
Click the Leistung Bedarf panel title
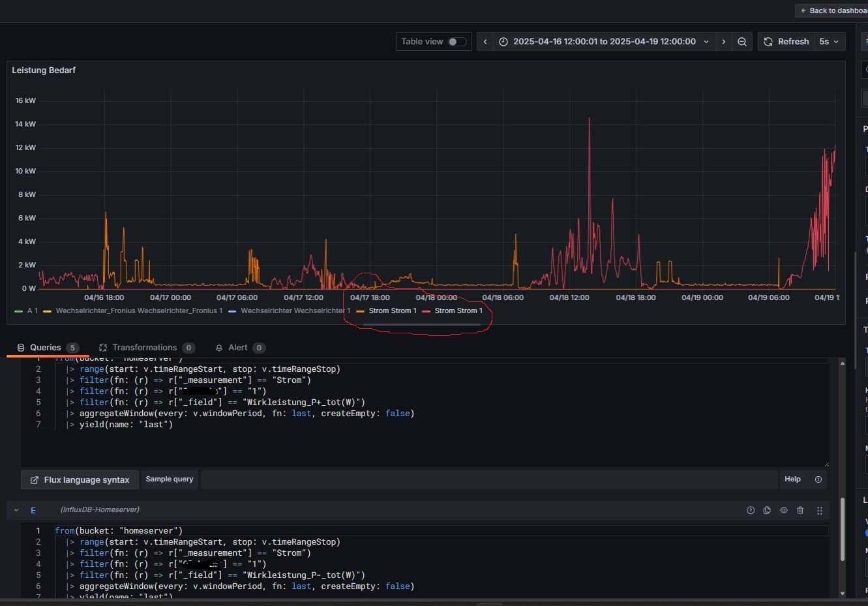pyautogui.click(x=44, y=70)
